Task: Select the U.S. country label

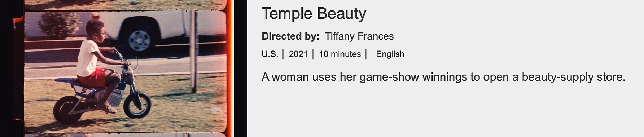Action: [x=270, y=54]
